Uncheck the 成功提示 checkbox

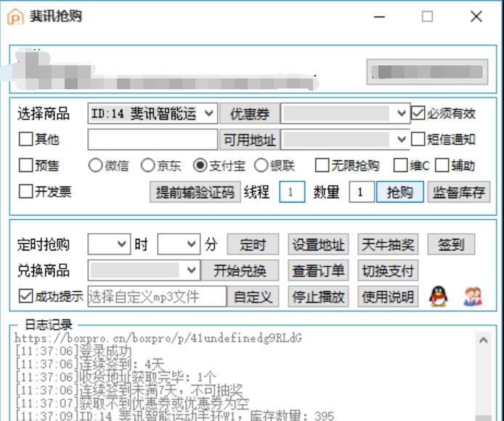click(x=25, y=296)
